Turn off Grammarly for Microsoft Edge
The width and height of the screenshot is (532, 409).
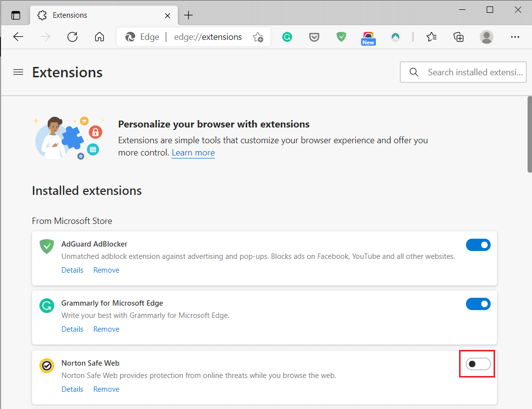pyautogui.click(x=478, y=304)
